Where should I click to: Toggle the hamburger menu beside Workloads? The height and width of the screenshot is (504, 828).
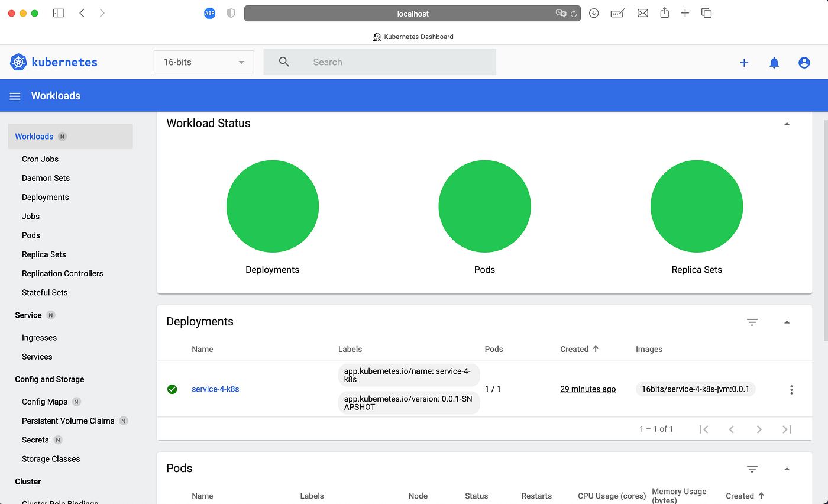(15, 96)
